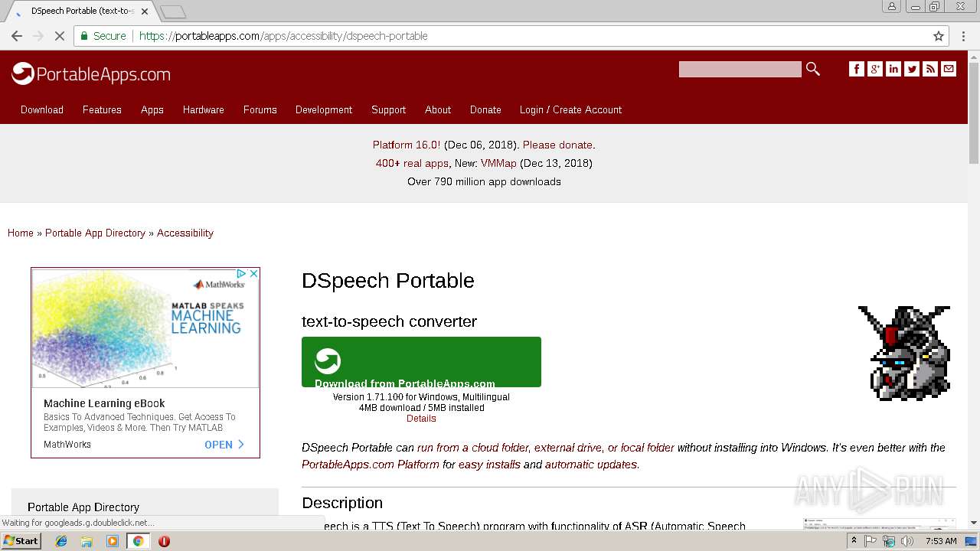This screenshot has width=980, height=551.
Task: Open the Donate menu item
Action: click(485, 109)
